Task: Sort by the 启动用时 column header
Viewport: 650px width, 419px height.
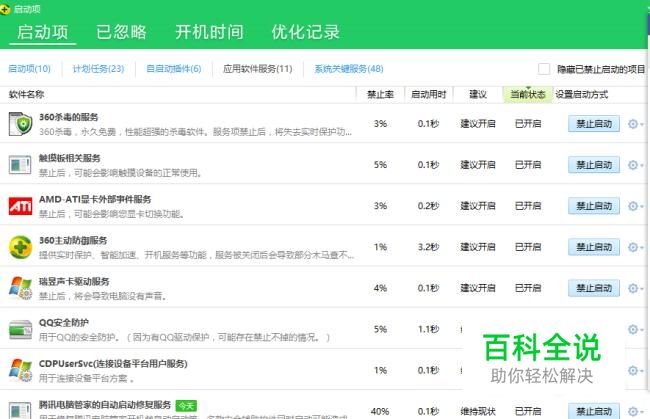Action: pyautogui.click(x=429, y=94)
